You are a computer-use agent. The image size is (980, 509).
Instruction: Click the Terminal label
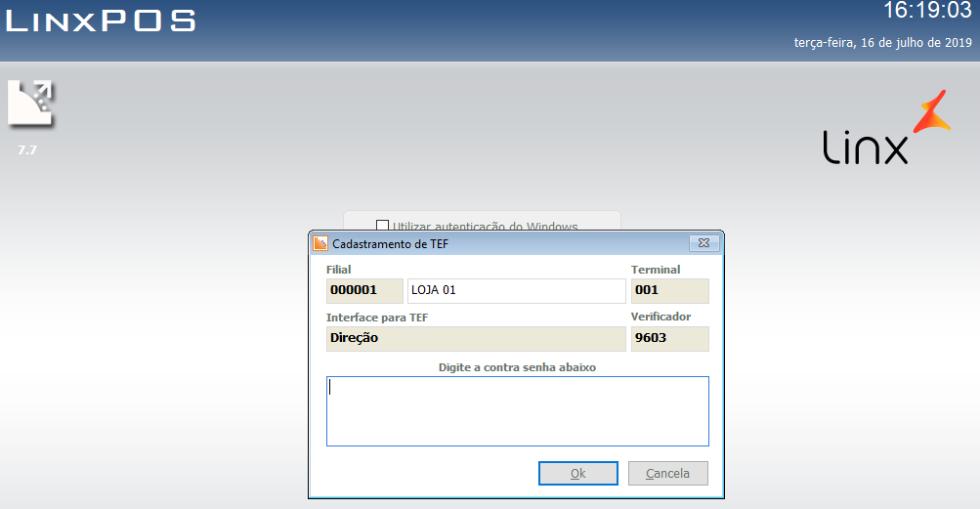656,270
